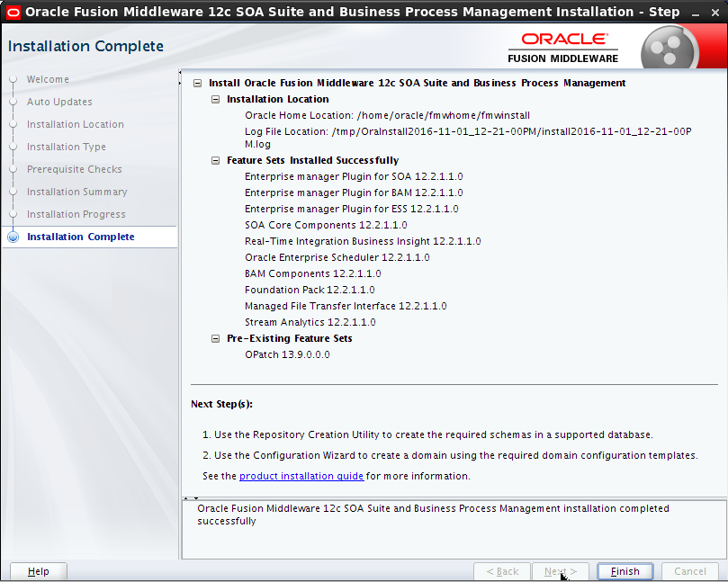This screenshot has width=728, height=582.
Task: Click the disabled Back button
Action: tap(502, 571)
